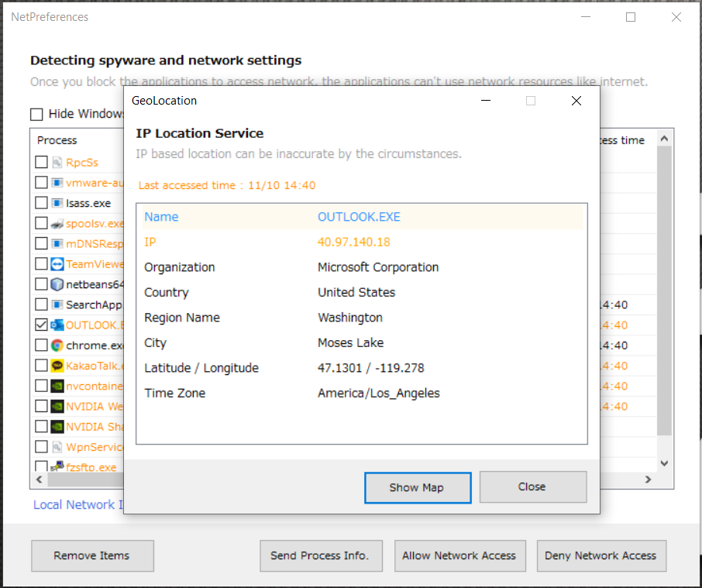
Task: Select the chrome.exe process name
Action: (x=95, y=346)
